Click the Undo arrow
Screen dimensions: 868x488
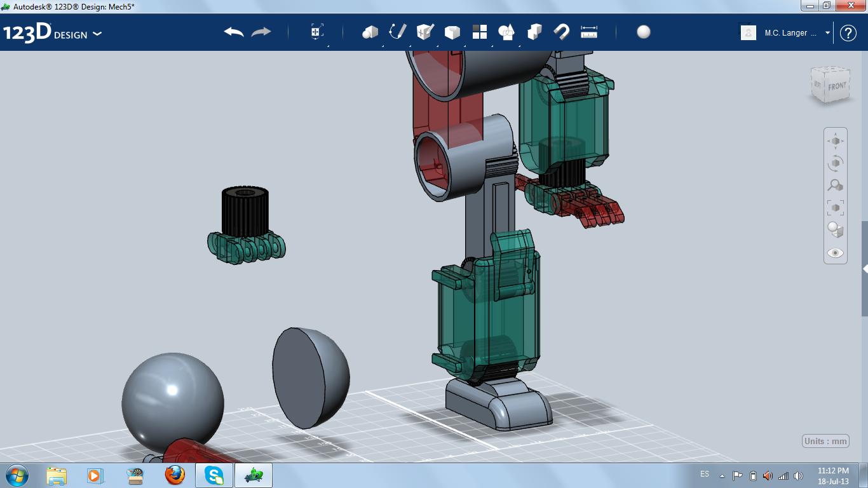click(x=234, y=32)
